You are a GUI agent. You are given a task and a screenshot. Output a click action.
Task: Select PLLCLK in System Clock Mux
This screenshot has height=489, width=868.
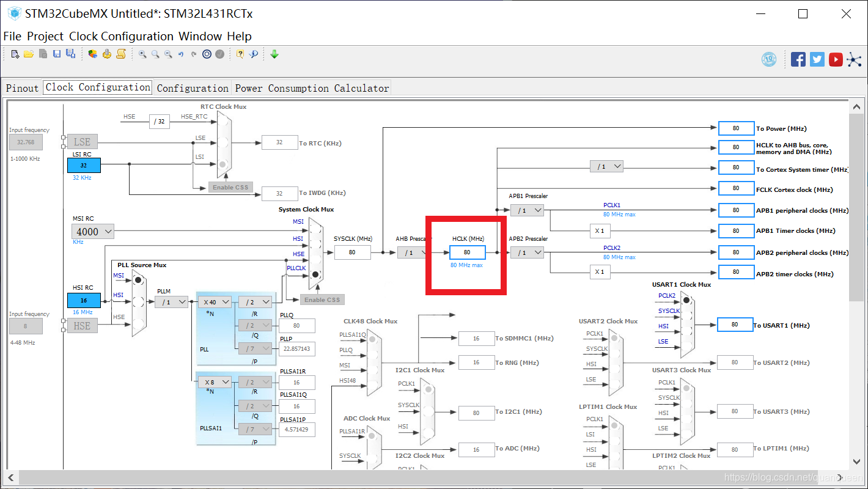coord(315,274)
